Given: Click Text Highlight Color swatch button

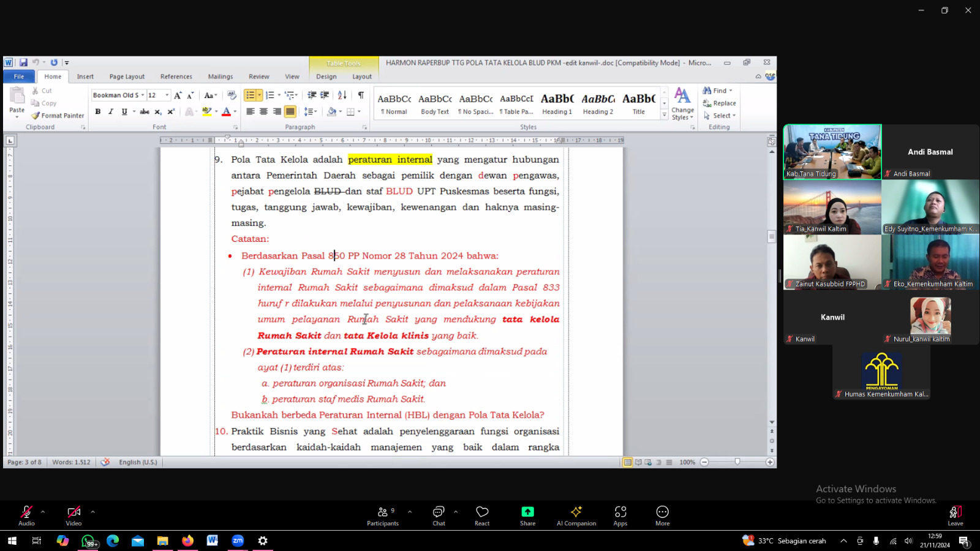Looking at the screenshot, I should (x=207, y=111).
